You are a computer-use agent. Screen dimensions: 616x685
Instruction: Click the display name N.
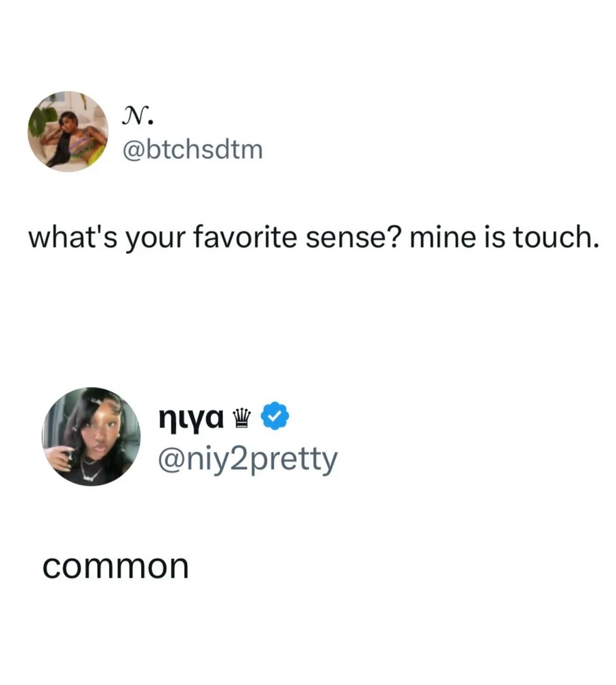[137, 119]
